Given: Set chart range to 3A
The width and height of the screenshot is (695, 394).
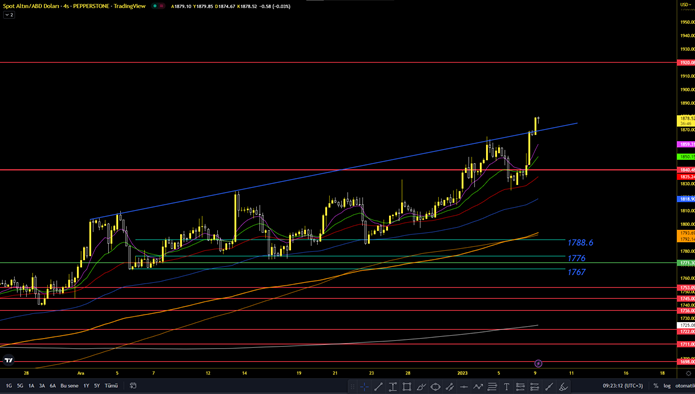Looking at the screenshot, I should pyautogui.click(x=42, y=386).
